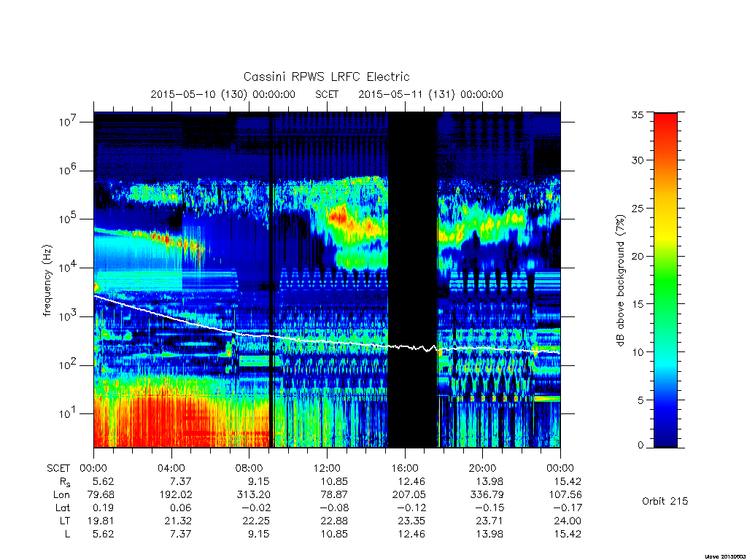Click colorbar tick value '30'
Image resolution: width=747 pixels, height=560 pixels.
point(638,160)
